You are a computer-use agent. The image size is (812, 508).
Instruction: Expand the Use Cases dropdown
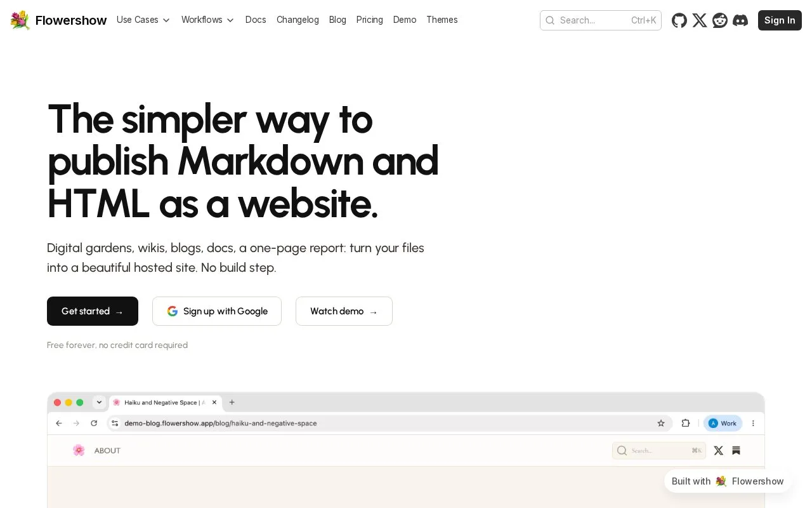coord(143,20)
